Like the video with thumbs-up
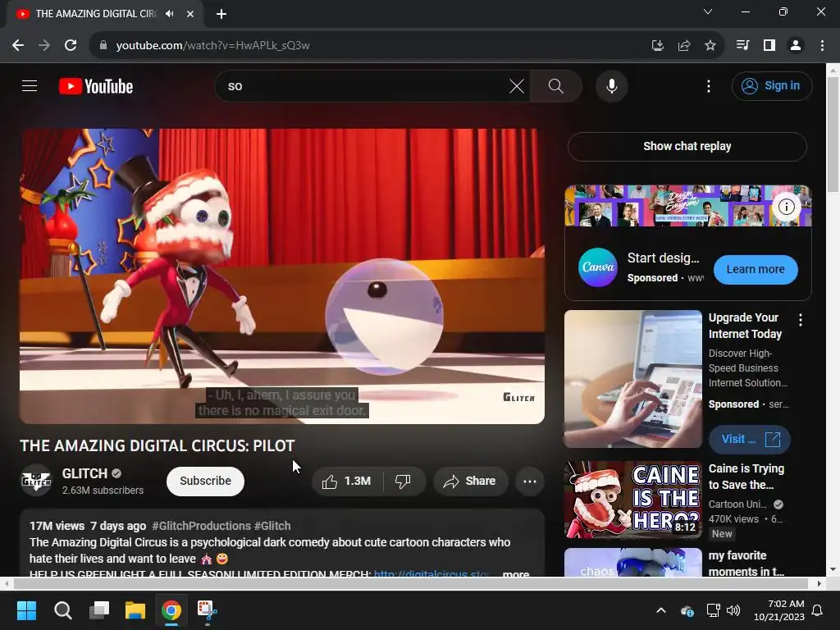The height and width of the screenshot is (630, 840). (347, 481)
